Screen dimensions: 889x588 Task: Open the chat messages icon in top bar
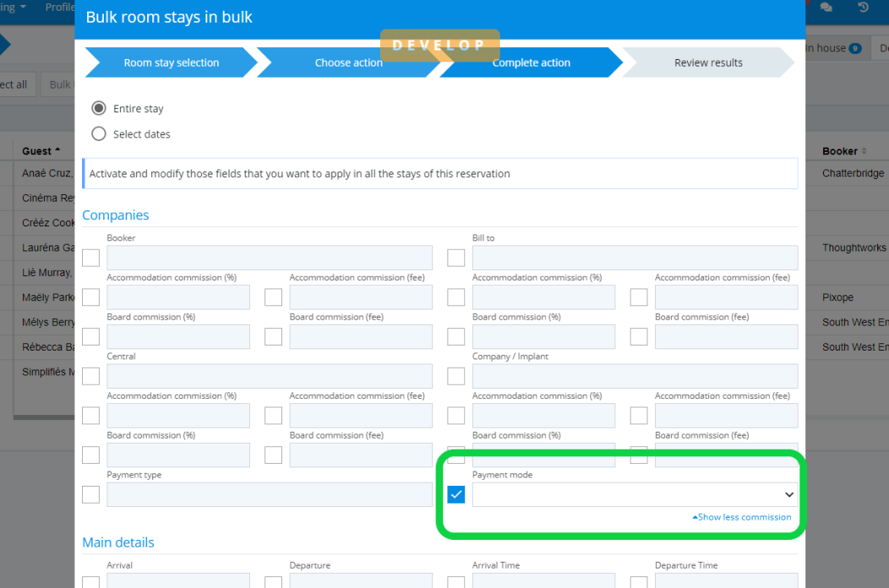point(826,8)
